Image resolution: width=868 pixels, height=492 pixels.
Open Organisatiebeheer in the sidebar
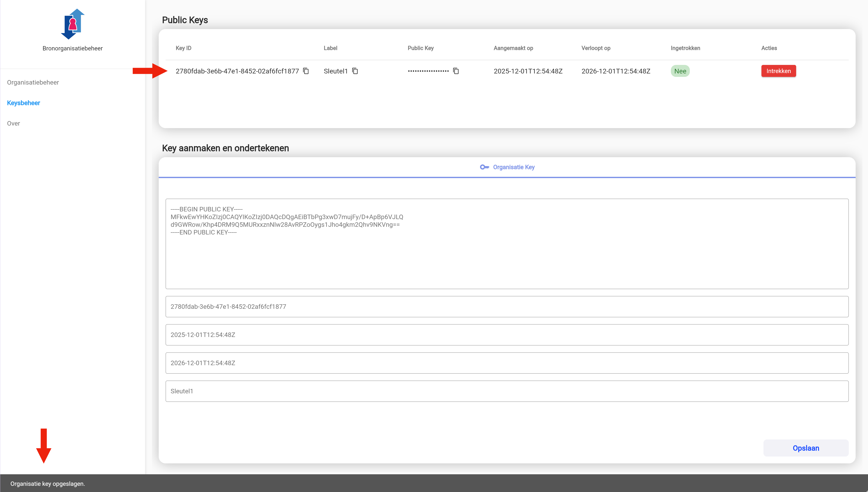[x=33, y=82]
